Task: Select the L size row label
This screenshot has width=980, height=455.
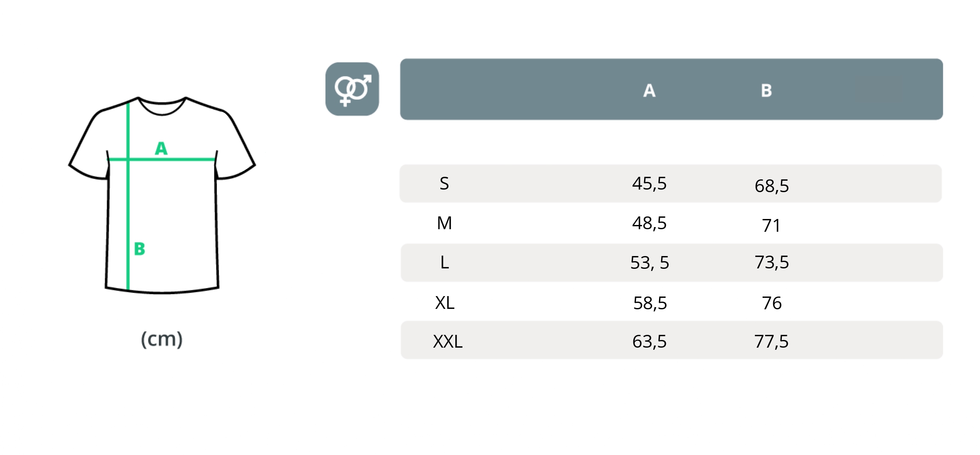Action: pyautogui.click(x=444, y=262)
